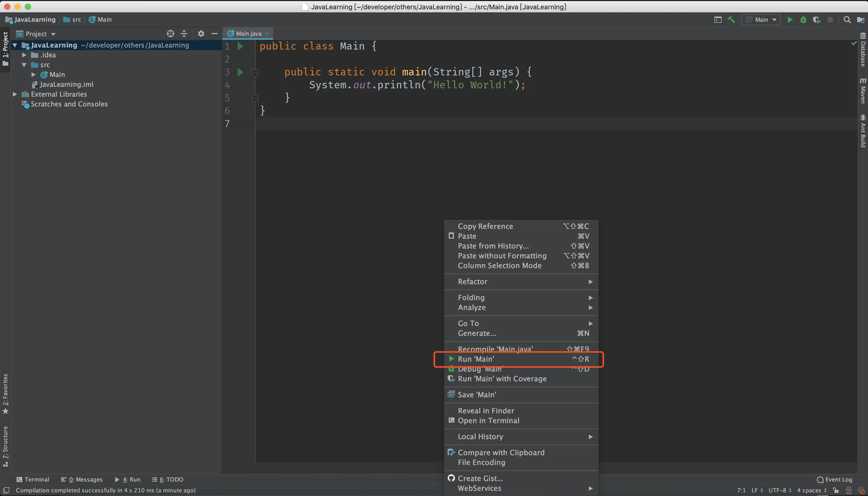The image size is (868, 496).
Task: Click the run gutter arrow on line 3
Action: [240, 72]
